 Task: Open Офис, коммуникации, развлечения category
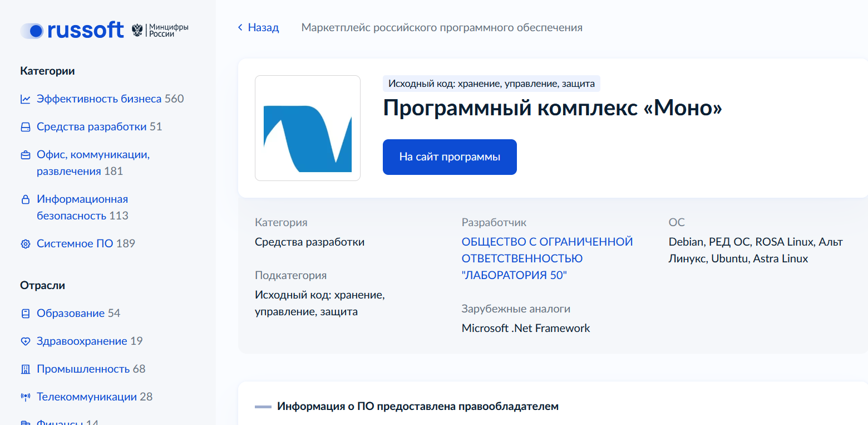click(x=93, y=163)
